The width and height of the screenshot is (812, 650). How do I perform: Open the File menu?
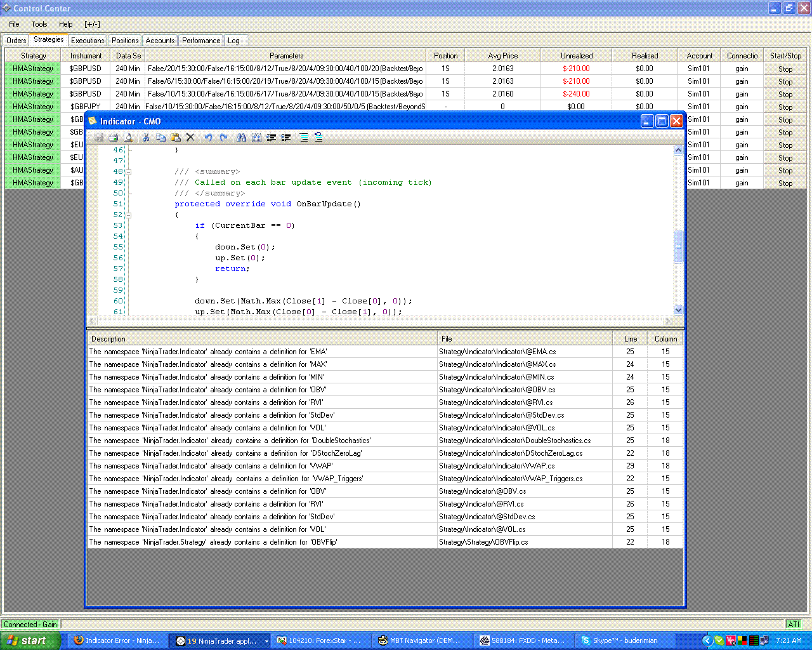[x=14, y=24]
